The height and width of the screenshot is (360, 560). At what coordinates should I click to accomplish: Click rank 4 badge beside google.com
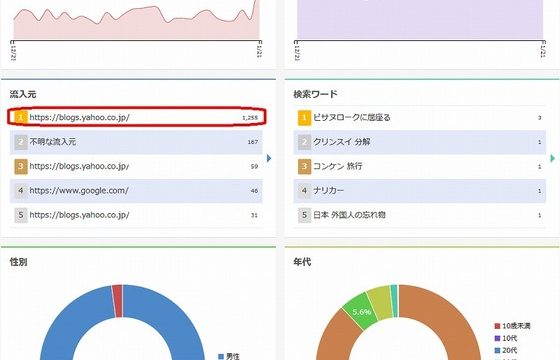21,190
